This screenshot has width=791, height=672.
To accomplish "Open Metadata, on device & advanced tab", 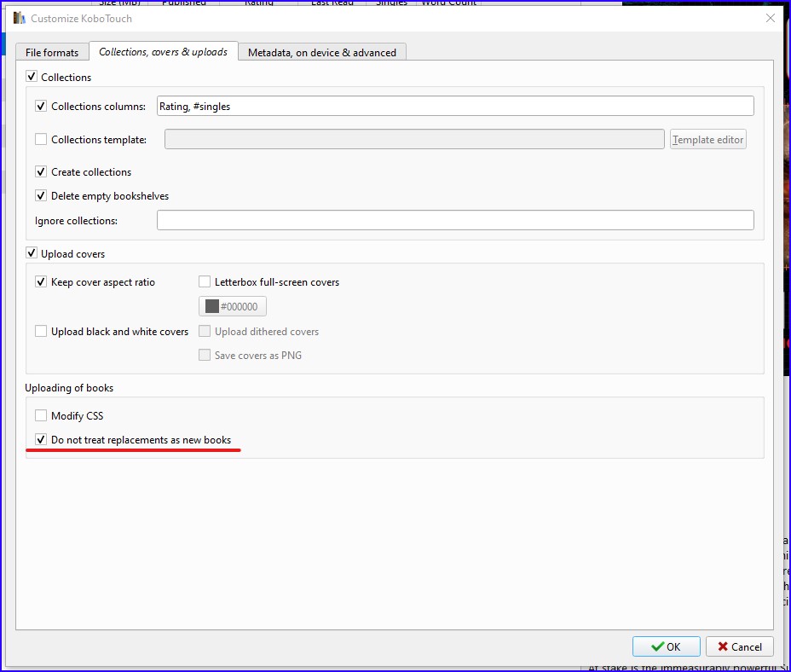I will point(322,53).
